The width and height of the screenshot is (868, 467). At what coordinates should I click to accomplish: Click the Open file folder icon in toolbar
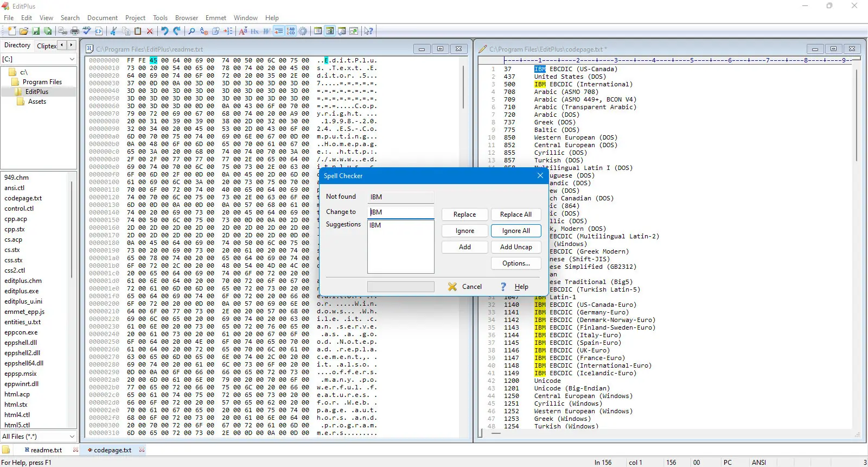pyautogui.click(x=24, y=31)
